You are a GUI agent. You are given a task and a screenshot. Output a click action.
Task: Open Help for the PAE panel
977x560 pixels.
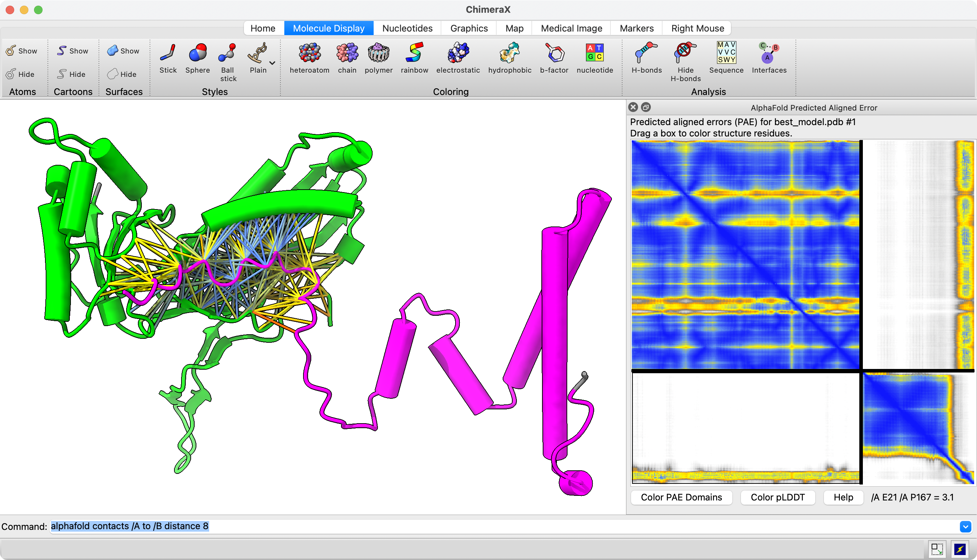(843, 497)
